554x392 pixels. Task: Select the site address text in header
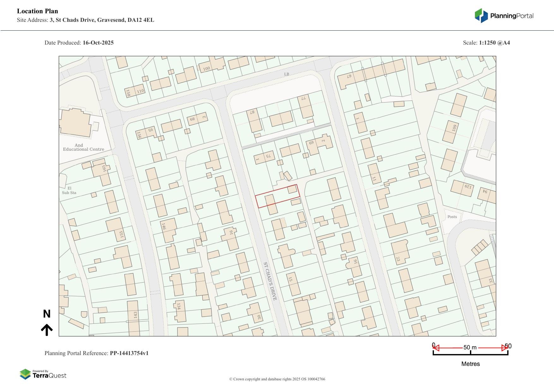point(102,20)
